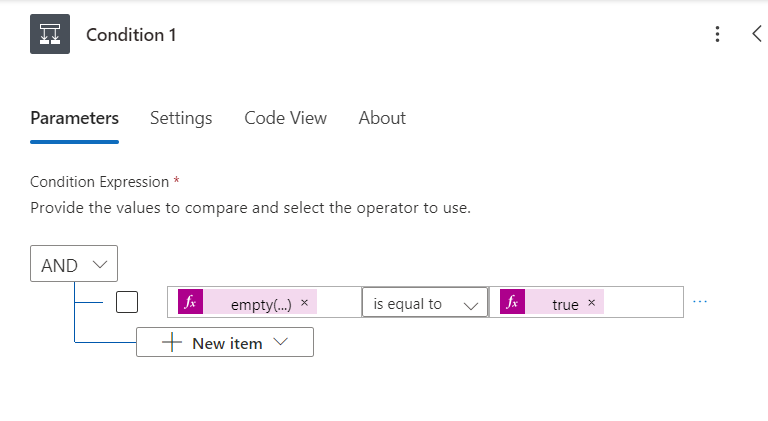Open the condition row ellipsis menu
The height and width of the screenshot is (421, 768).
coord(700,302)
